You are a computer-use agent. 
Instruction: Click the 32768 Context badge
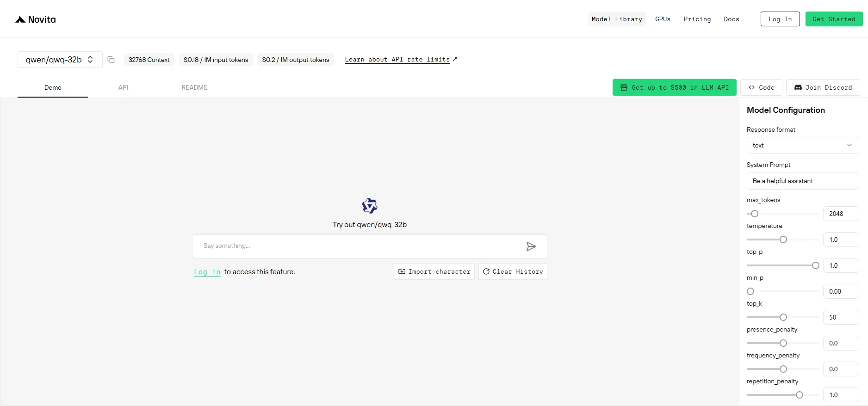149,60
